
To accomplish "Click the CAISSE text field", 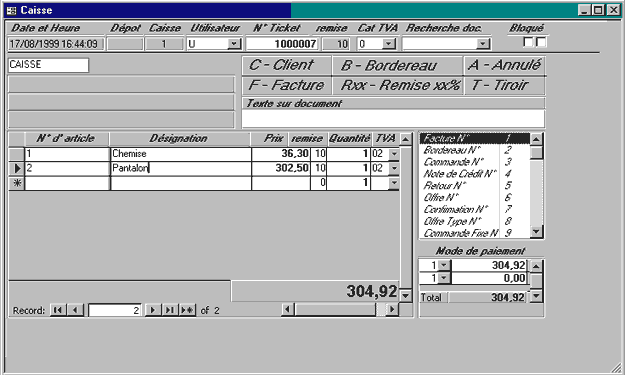I will (x=48, y=65).
